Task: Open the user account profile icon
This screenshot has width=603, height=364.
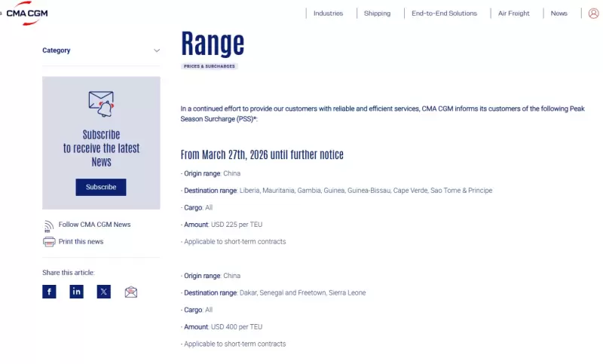Action: tap(593, 13)
